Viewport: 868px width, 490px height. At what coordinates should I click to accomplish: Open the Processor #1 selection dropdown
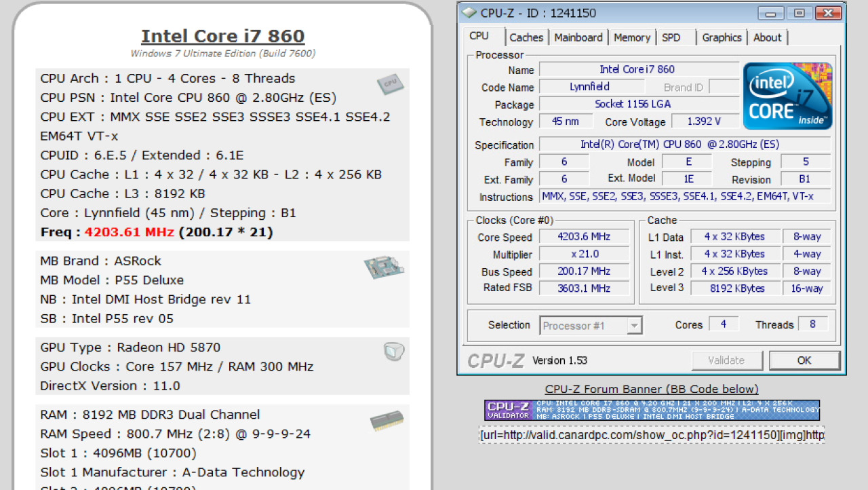coord(591,326)
